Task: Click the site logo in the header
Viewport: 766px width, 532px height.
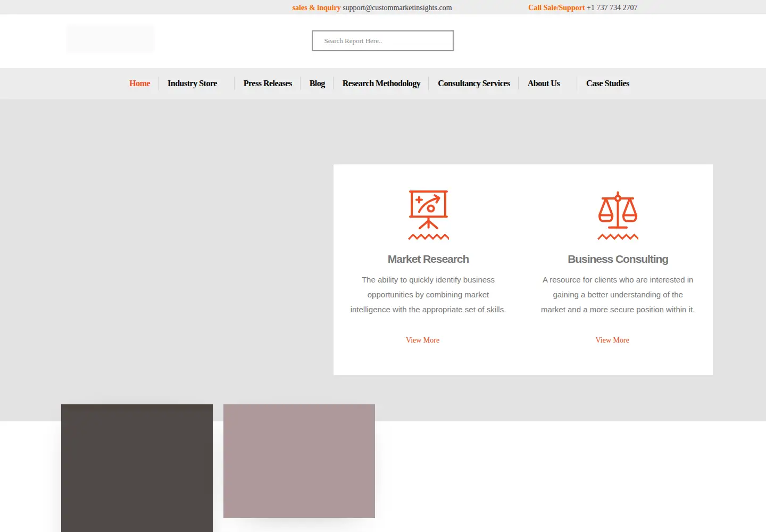Action: 111,39
